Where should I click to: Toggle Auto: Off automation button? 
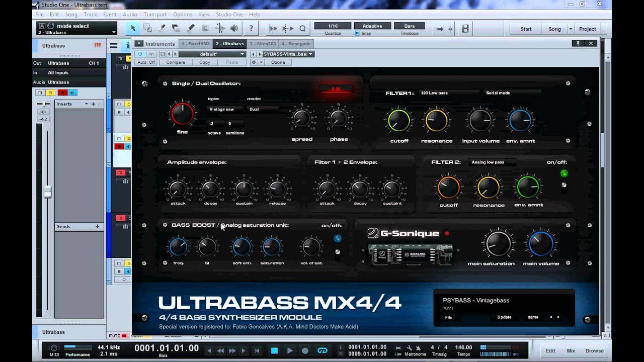(x=146, y=62)
